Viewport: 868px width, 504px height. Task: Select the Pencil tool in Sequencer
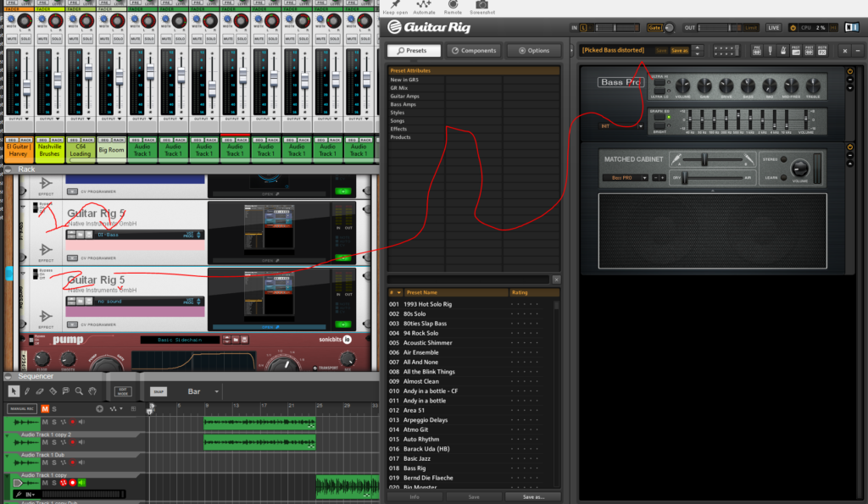pyautogui.click(x=26, y=391)
